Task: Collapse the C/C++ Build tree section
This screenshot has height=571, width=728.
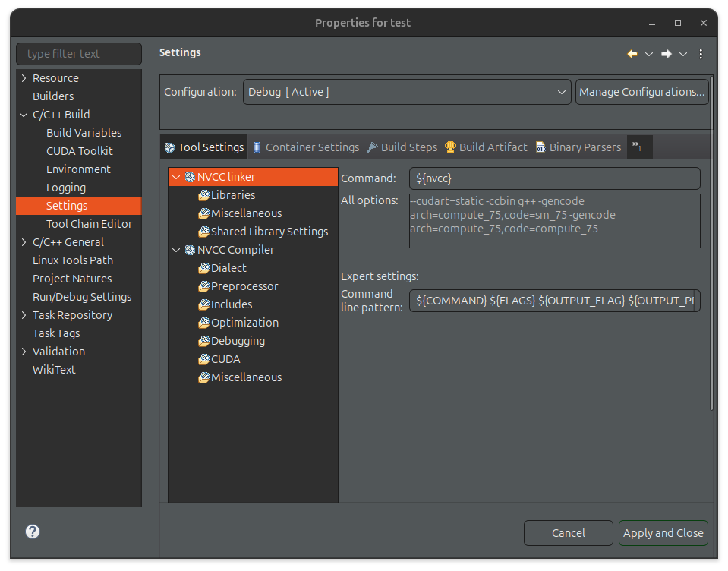Action: coord(24,115)
